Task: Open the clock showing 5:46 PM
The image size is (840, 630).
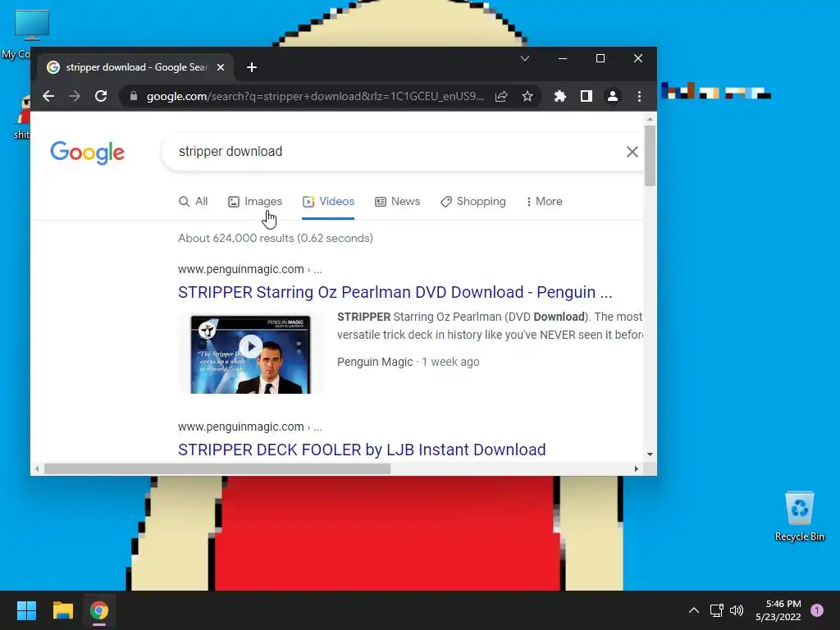Action: (x=778, y=610)
